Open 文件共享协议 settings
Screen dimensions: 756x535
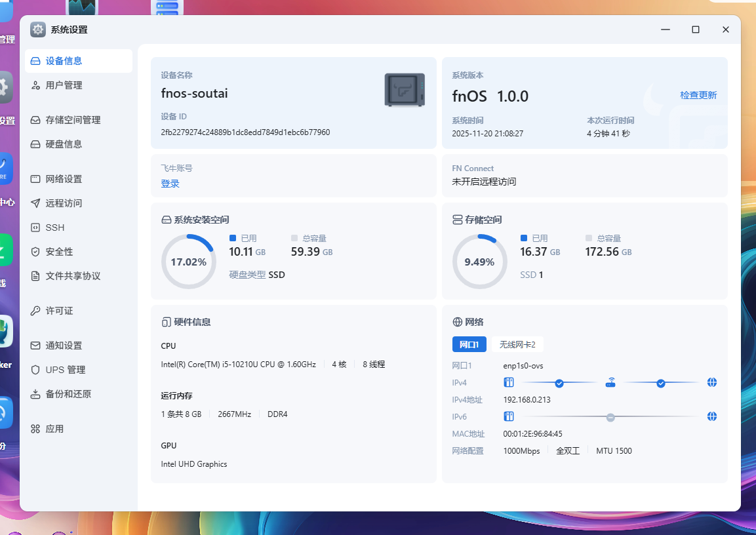[x=73, y=275]
